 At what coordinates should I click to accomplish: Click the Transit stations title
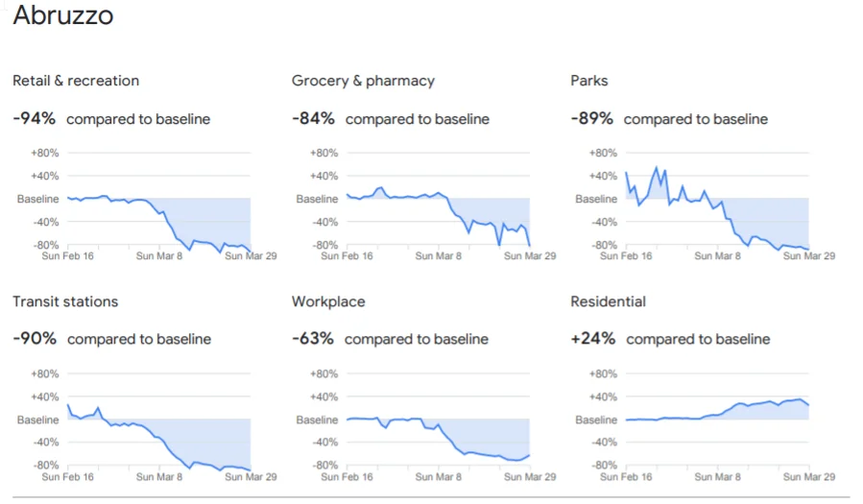click(x=65, y=301)
